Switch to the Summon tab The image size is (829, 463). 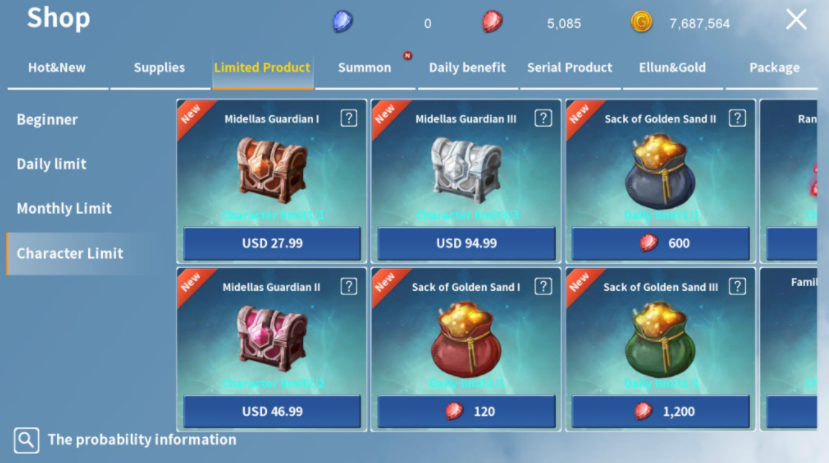click(365, 68)
